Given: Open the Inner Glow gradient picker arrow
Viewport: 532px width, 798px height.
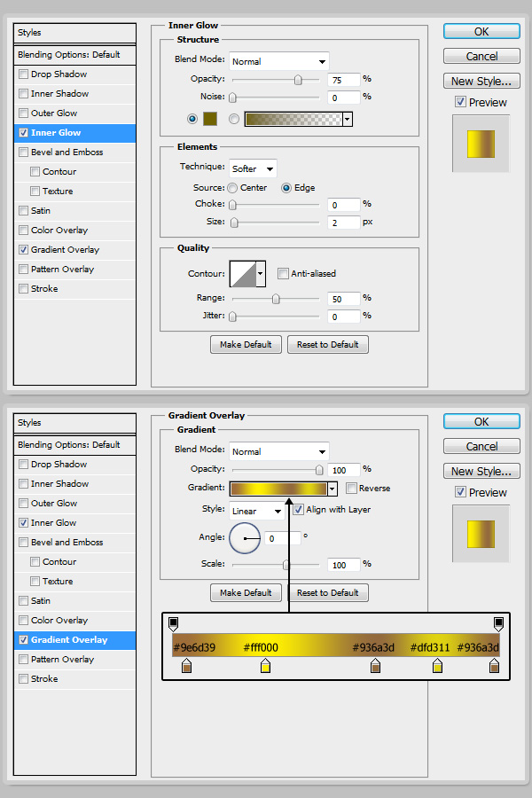Looking at the screenshot, I should click(x=348, y=119).
